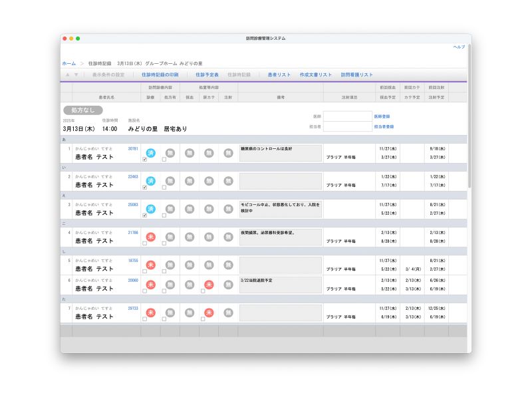Click the '12/25(水)' 前回注射 date for patient 29733
Viewport: 532px width, 399px height.
tap(437, 309)
